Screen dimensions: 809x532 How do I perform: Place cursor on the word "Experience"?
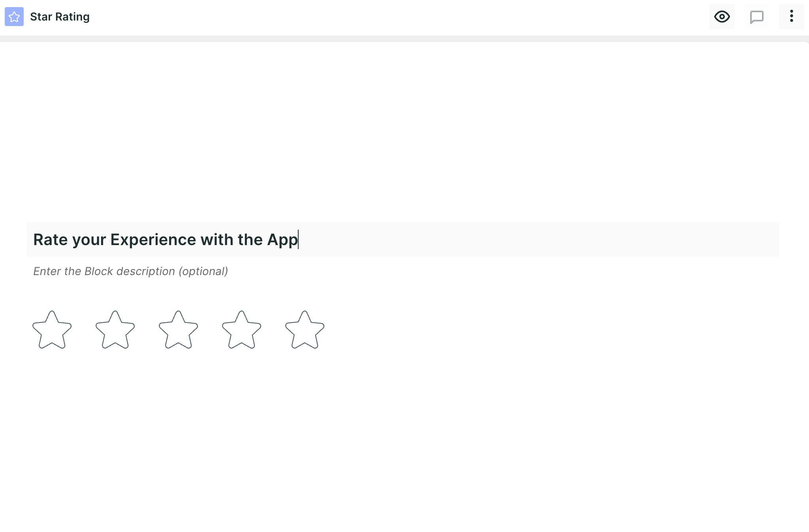(153, 240)
